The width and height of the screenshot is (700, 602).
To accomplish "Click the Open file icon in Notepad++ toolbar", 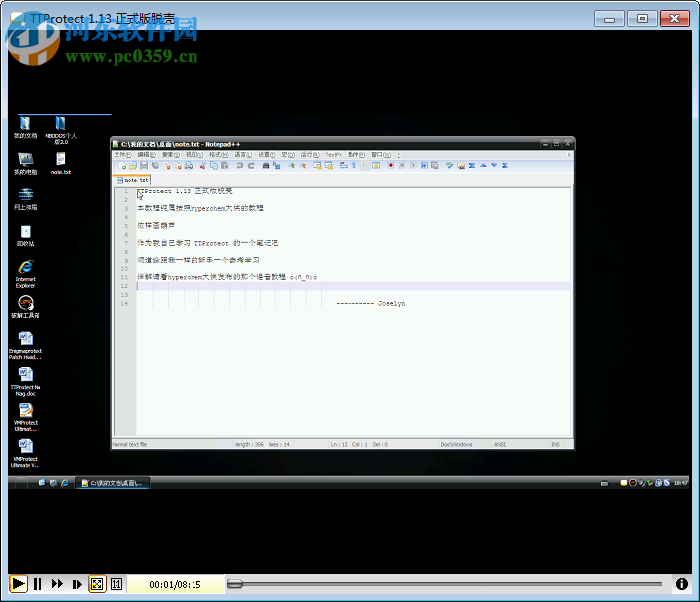I will (x=133, y=166).
